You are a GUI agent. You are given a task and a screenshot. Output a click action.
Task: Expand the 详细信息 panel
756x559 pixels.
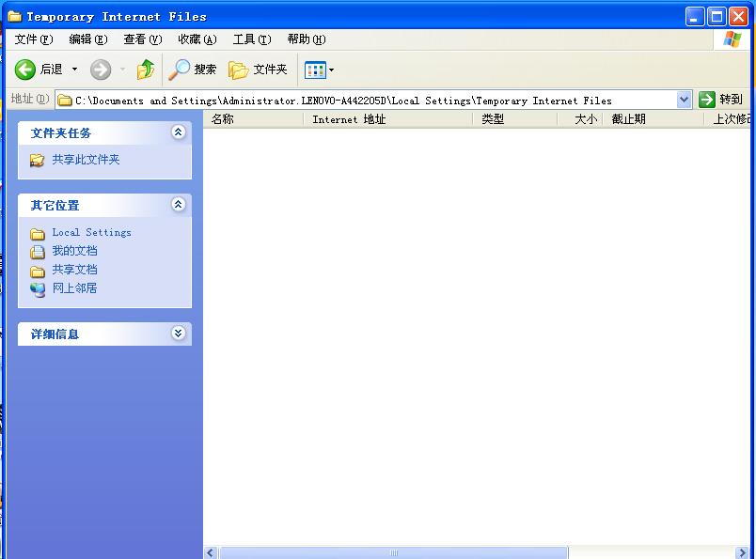(x=178, y=333)
